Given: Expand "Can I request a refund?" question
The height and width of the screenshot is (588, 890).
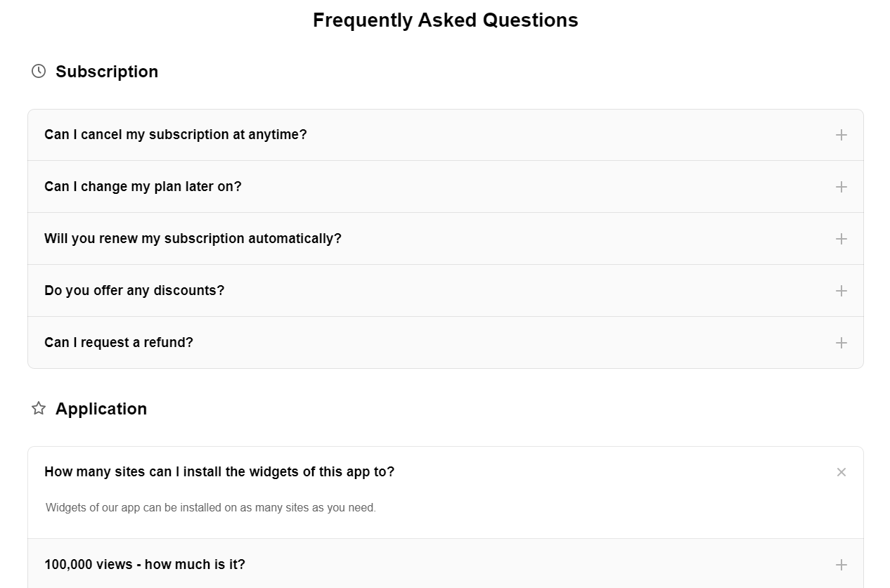Looking at the screenshot, I should [x=119, y=342].
